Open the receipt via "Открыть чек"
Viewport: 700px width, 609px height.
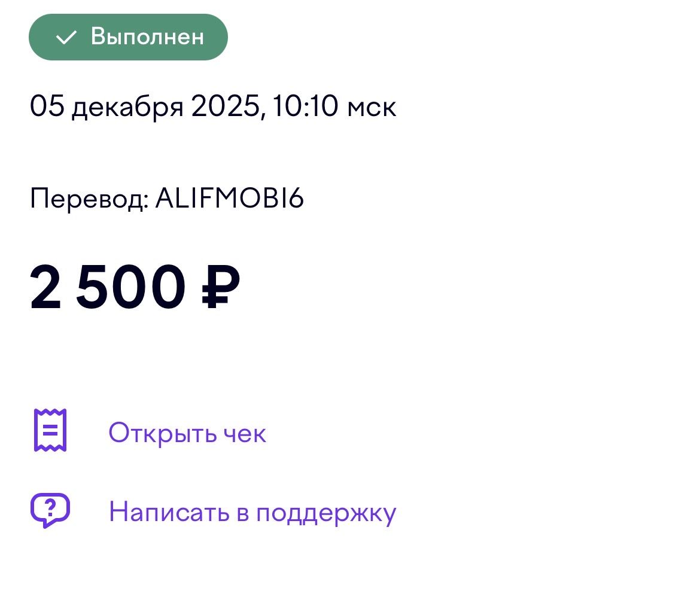[187, 433]
